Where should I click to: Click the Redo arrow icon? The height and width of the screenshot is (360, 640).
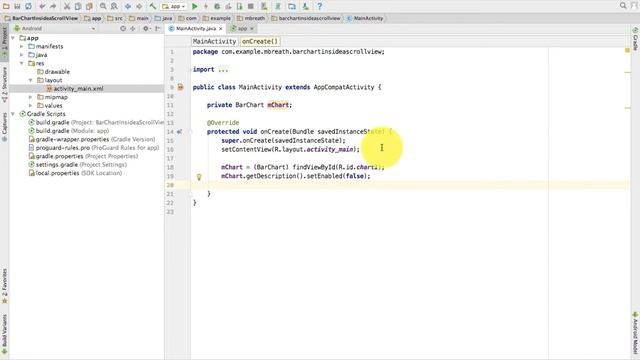pos(53,6)
